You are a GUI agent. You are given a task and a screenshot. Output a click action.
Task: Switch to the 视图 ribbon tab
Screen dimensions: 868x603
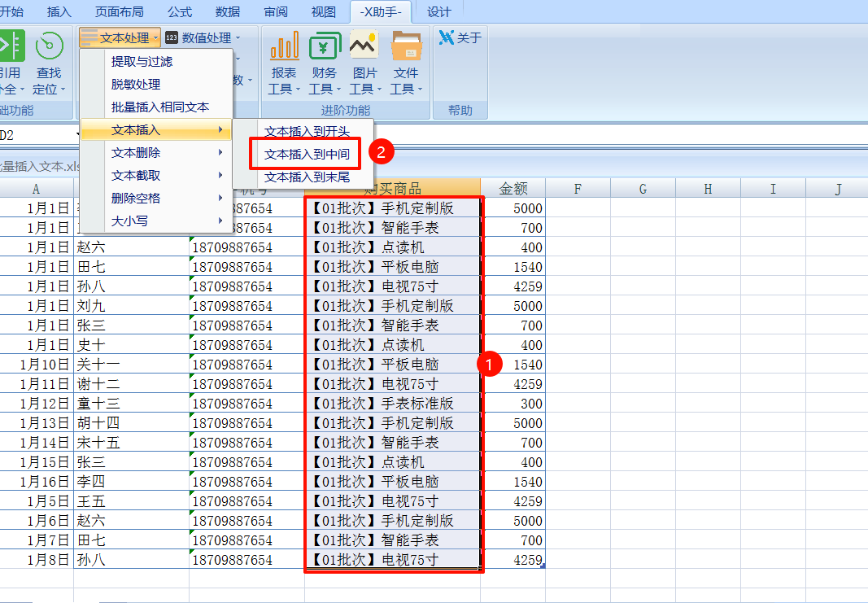click(323, 11)
